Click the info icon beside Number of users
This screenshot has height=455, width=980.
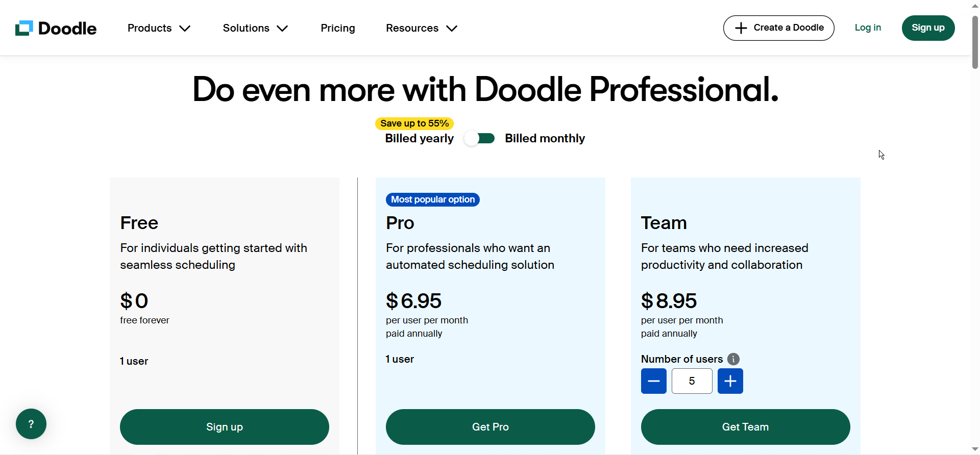click(733, 359)
